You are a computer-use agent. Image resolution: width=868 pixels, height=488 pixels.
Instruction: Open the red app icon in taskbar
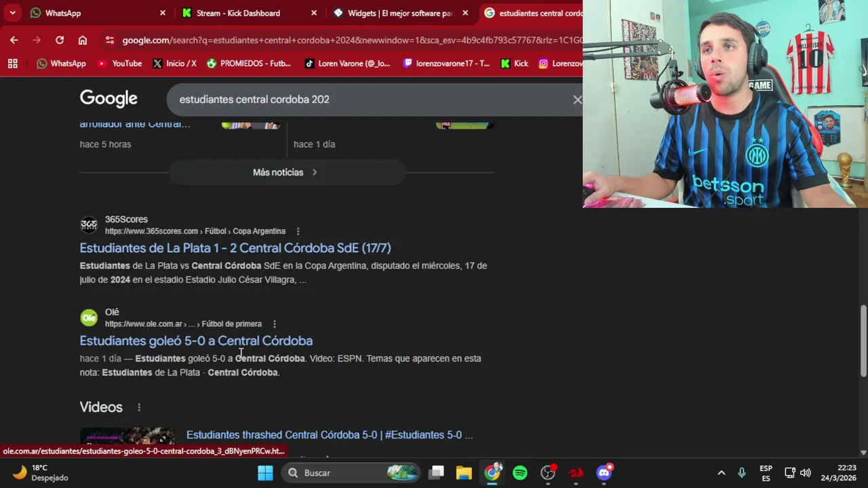click(x=576, y=472)
